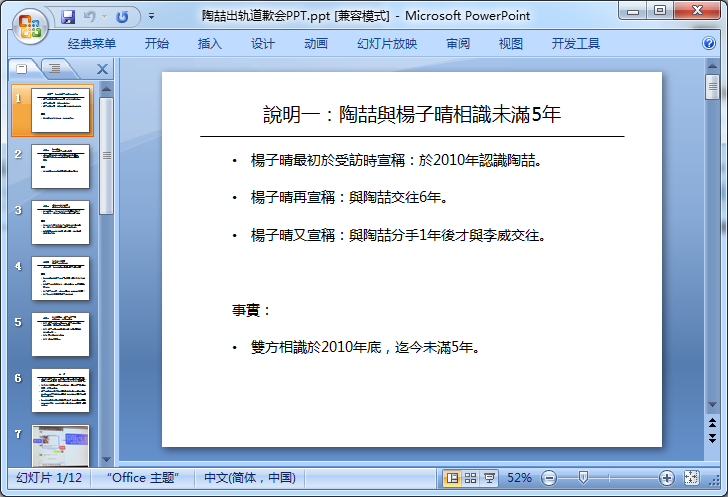
Task: Click the 52% zoom level button
Action: click(x=520, y=478)
